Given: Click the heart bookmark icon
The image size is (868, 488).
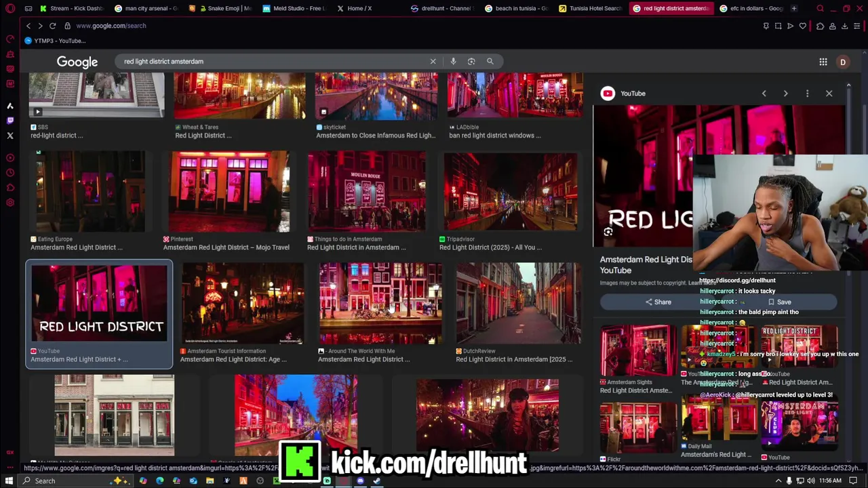Looking at the screenshot, I should 803,26.
